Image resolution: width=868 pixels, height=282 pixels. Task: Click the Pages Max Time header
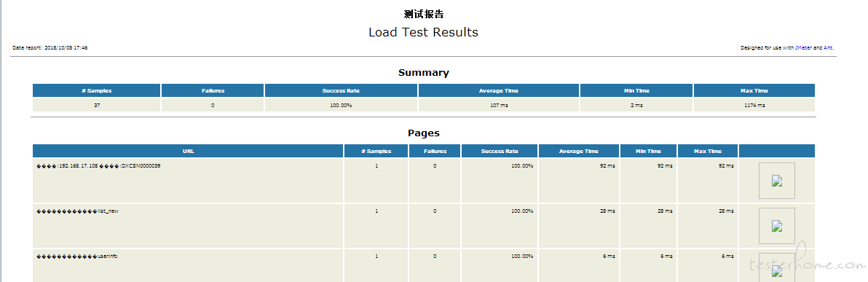(708, 151)
